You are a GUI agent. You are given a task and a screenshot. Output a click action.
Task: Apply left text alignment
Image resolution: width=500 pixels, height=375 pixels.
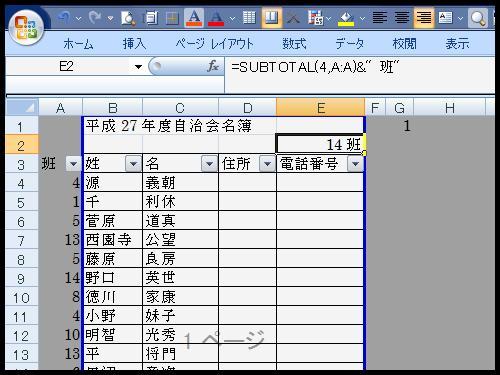[x=379, y=17]
